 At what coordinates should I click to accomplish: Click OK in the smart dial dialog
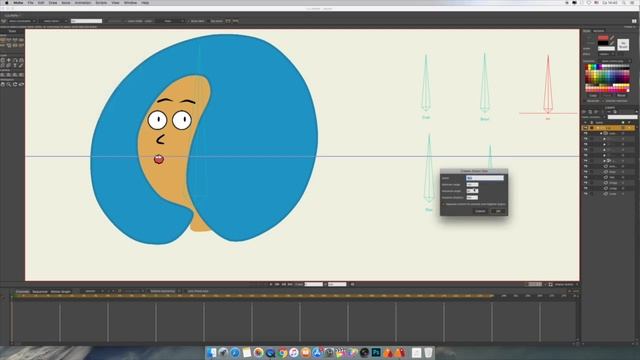[x=498, y=211]
